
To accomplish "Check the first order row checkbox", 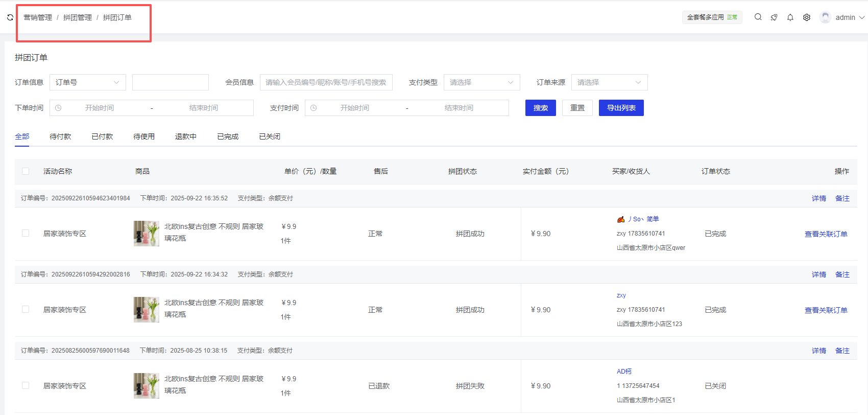I will (x=26, y=233).
